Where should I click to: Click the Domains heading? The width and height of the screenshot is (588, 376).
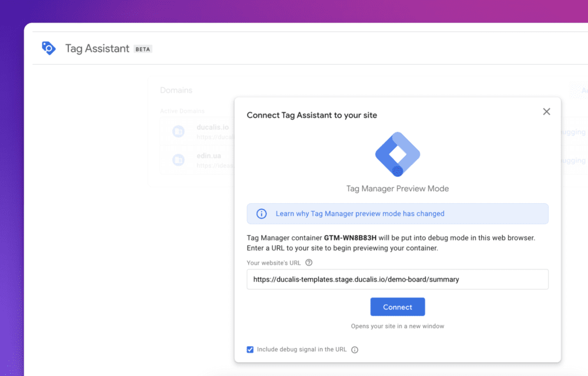[x=176, y=90]
